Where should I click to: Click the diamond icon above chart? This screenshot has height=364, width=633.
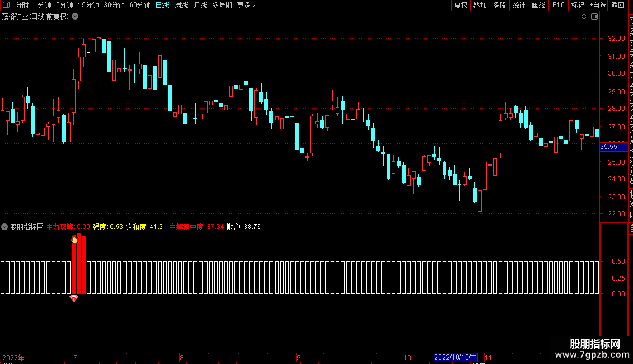pos(584,17)
